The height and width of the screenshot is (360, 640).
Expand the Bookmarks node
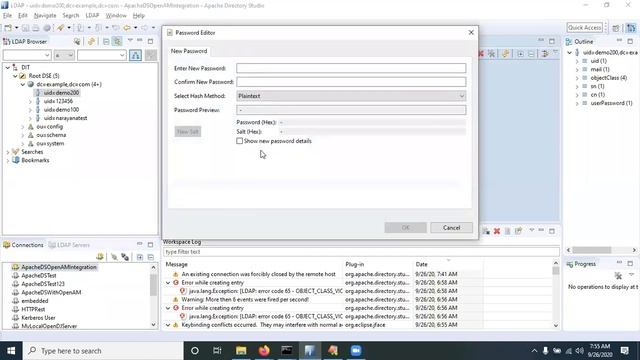(x=8, y=160)
